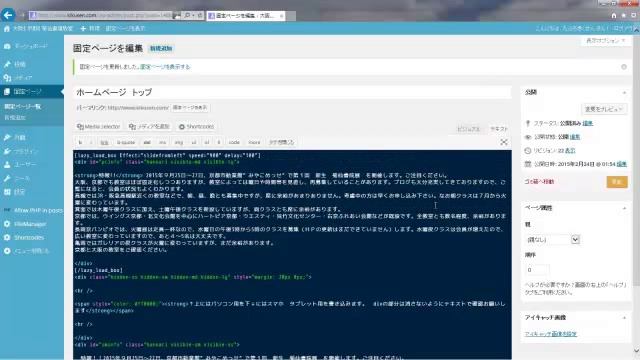Screen dimensions: 640x360
Task: Click the ゴミ箱へ移動 move to trash link
Action: click(x=539, y=182)
